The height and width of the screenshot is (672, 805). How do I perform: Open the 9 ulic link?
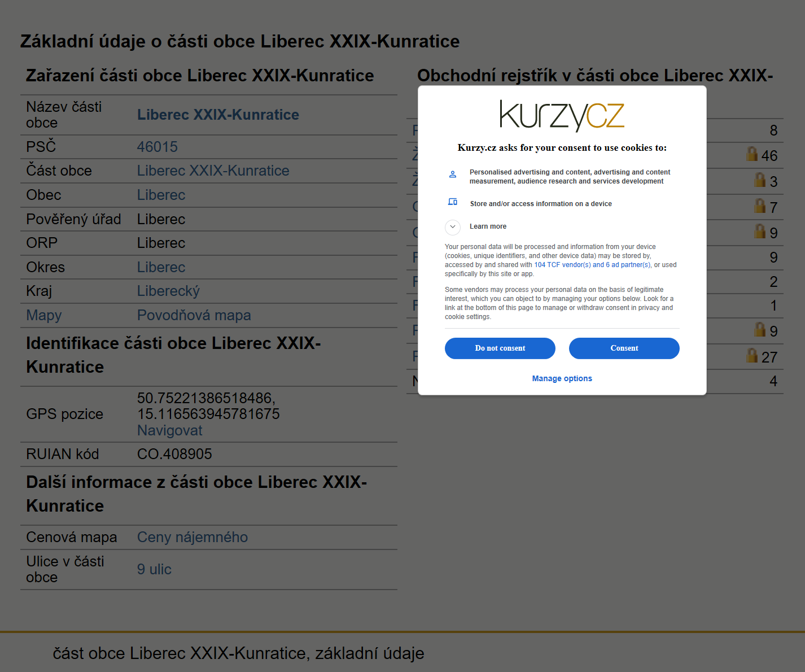click(154, 569)
